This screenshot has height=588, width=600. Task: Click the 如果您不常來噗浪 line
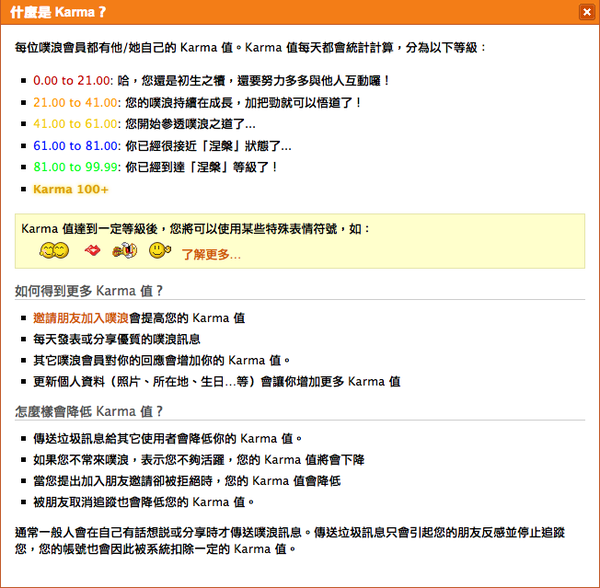(x=199, y=460)
